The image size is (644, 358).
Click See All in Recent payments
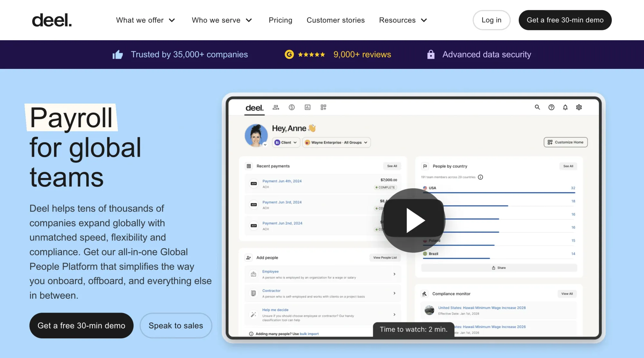[x=392, y=166]
